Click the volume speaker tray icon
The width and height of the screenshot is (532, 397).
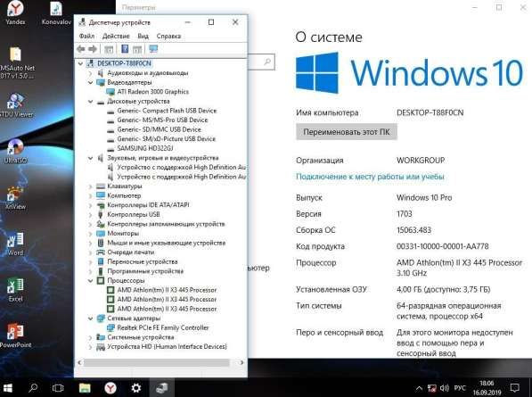(x=444, y=388)
